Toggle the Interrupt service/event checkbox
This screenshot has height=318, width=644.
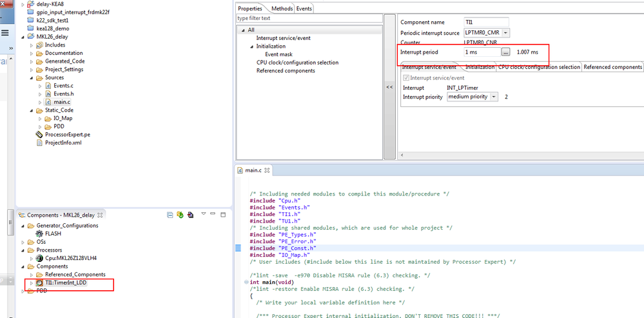point(405,77)
